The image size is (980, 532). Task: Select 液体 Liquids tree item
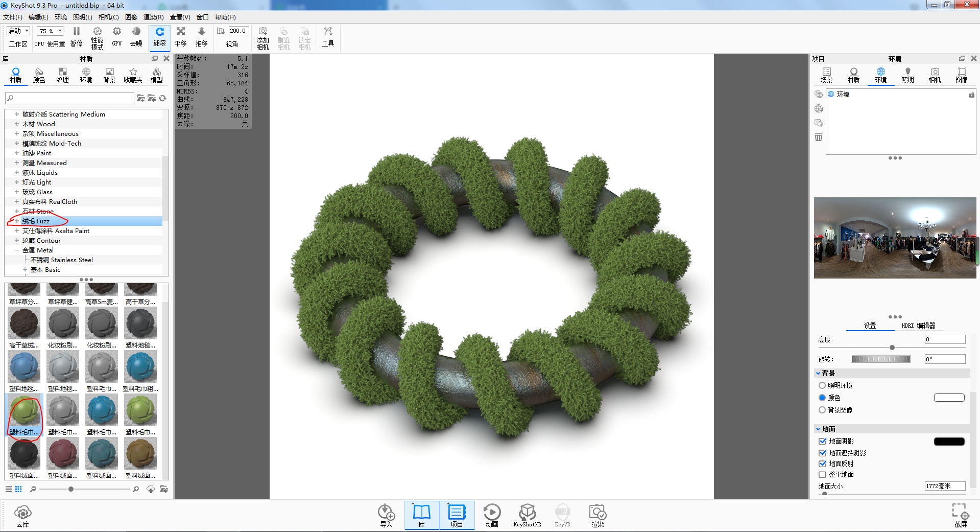pyautogui.click(x=40, y=172)
